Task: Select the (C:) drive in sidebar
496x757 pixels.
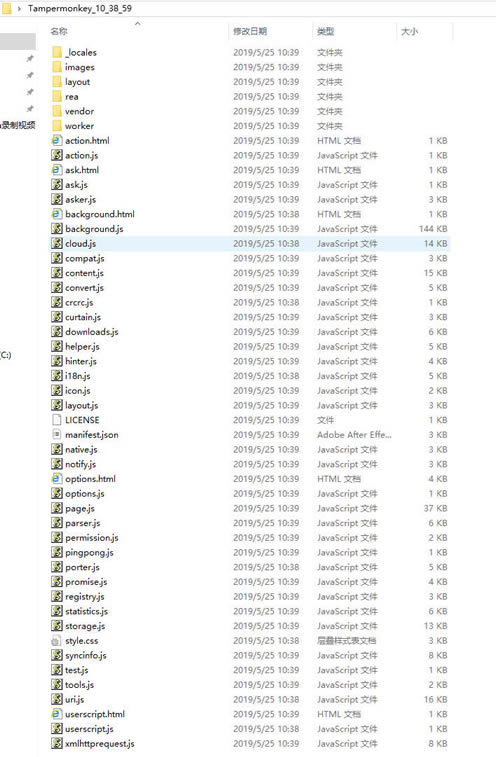Action: point(5,355)
